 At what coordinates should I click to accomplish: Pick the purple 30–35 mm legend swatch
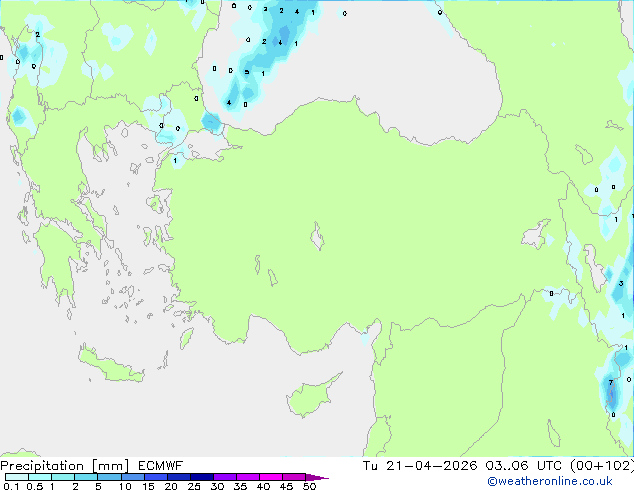(x=225, y=477)
